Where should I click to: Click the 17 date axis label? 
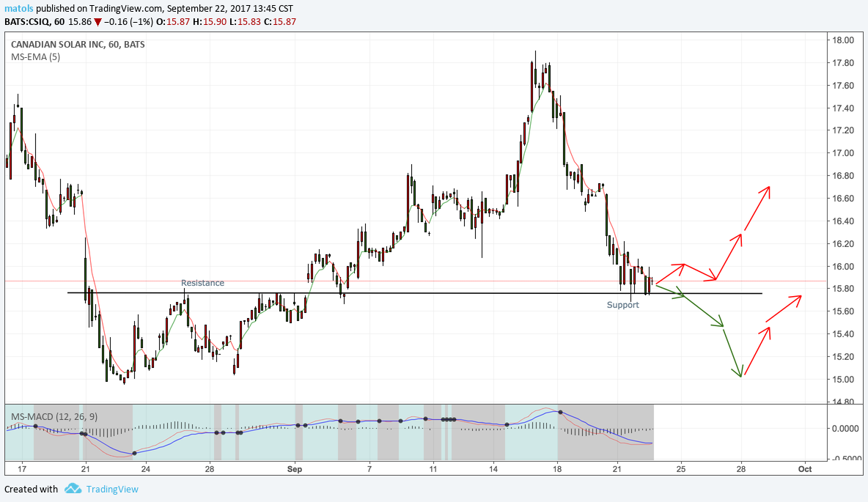click(x=21, y=469)
